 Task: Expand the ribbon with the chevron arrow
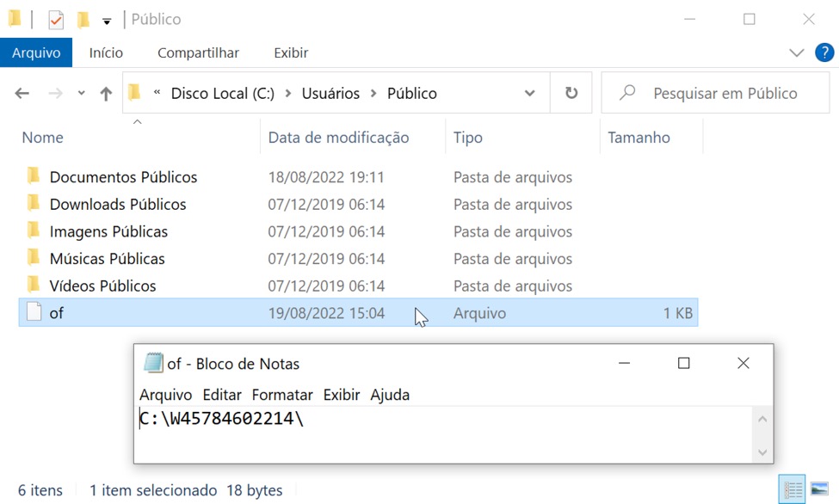click(x=796, y=52)
